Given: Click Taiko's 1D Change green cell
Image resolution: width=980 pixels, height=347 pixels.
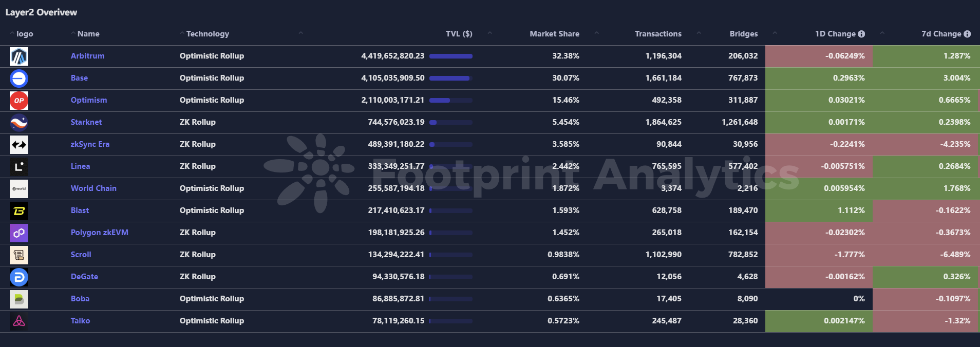Looking at the screenshot, I should coord(819,321).
